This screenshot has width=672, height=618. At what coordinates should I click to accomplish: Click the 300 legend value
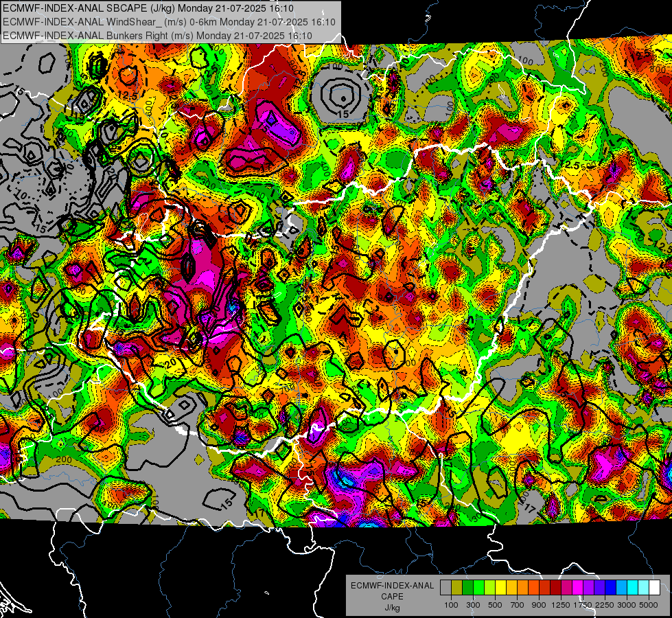tap(473, 605)
